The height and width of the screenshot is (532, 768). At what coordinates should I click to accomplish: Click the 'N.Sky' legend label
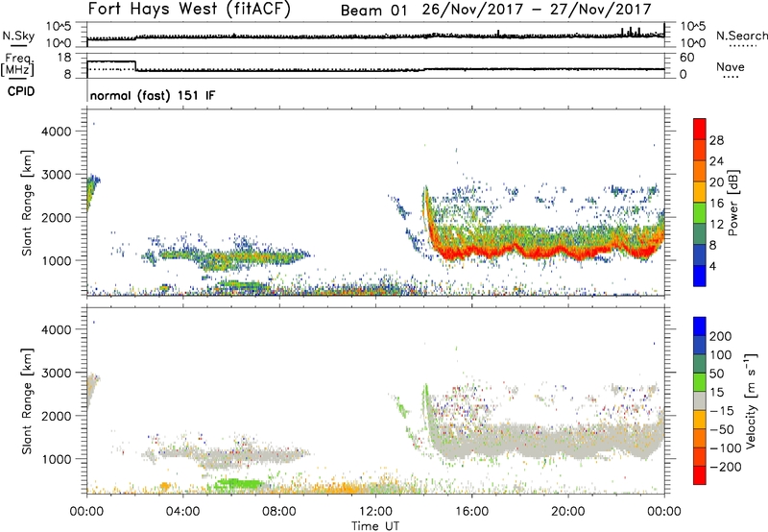point(18,36)
